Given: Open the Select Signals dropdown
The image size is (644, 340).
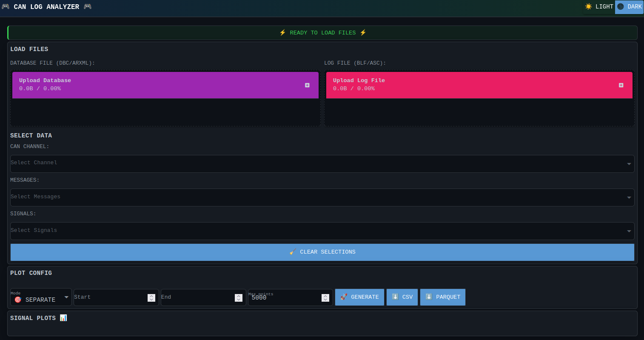Looking at the screenshot, I should pos(322,231).
